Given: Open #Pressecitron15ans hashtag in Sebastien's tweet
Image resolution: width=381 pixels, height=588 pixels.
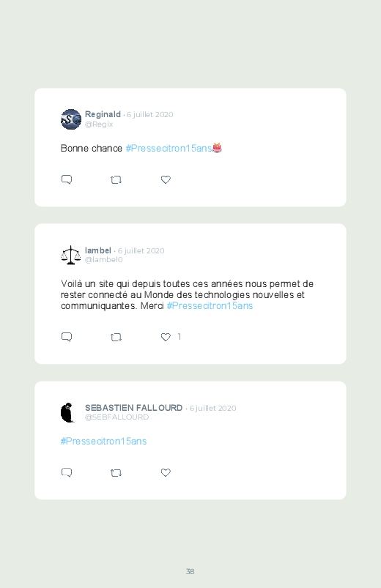Looking at the screenshot, I should tap(103, 442).
